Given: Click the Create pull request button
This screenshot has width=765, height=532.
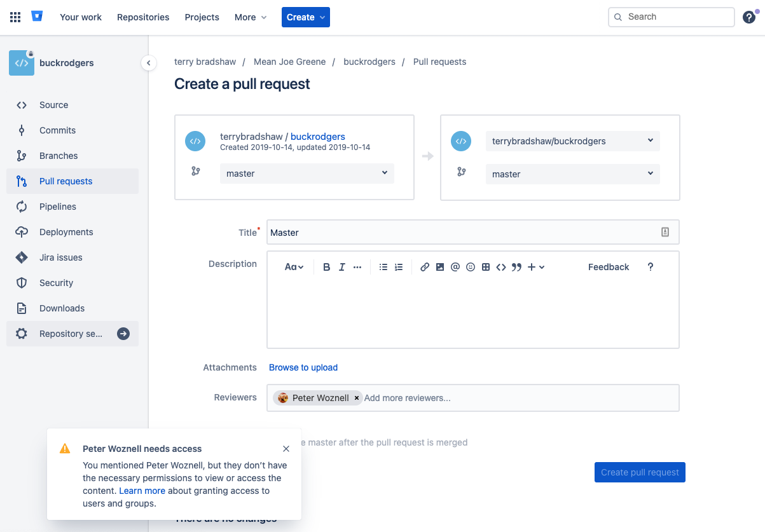Looking at the screenshot, I should tap(640, 472).
